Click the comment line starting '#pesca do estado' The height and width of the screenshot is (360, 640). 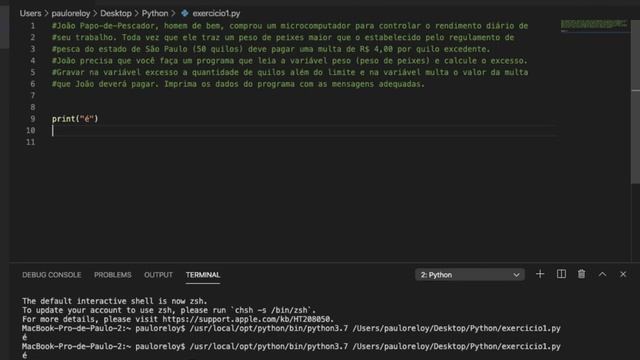pyautogui.click(x=271, y=49)
